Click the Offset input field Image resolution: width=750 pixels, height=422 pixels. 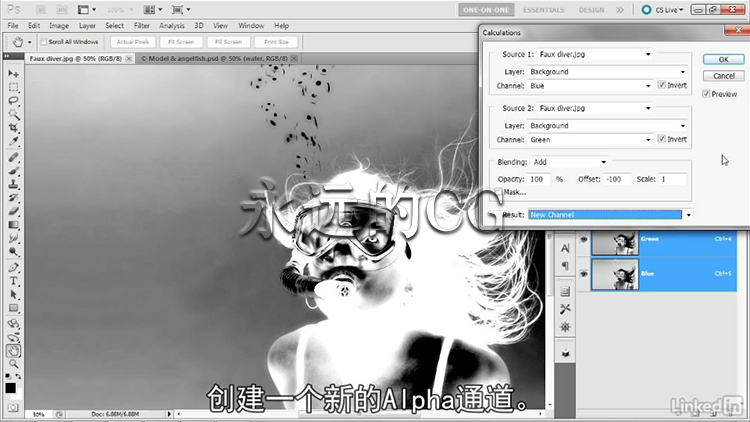pos(617,179)
